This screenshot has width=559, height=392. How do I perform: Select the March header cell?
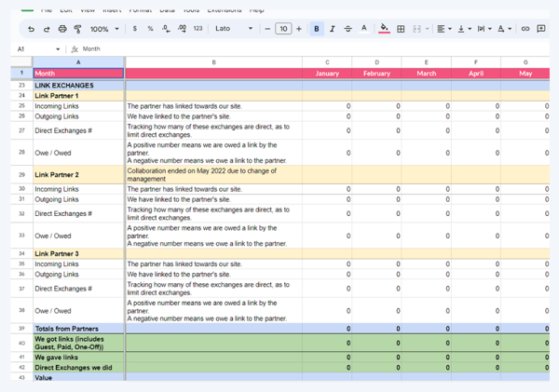(x=427, y=74)
